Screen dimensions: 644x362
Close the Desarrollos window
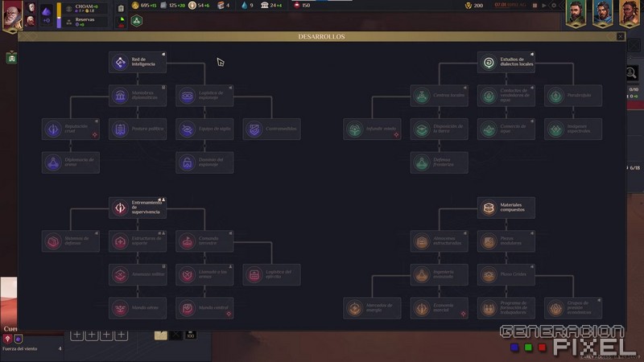point(620,36)
